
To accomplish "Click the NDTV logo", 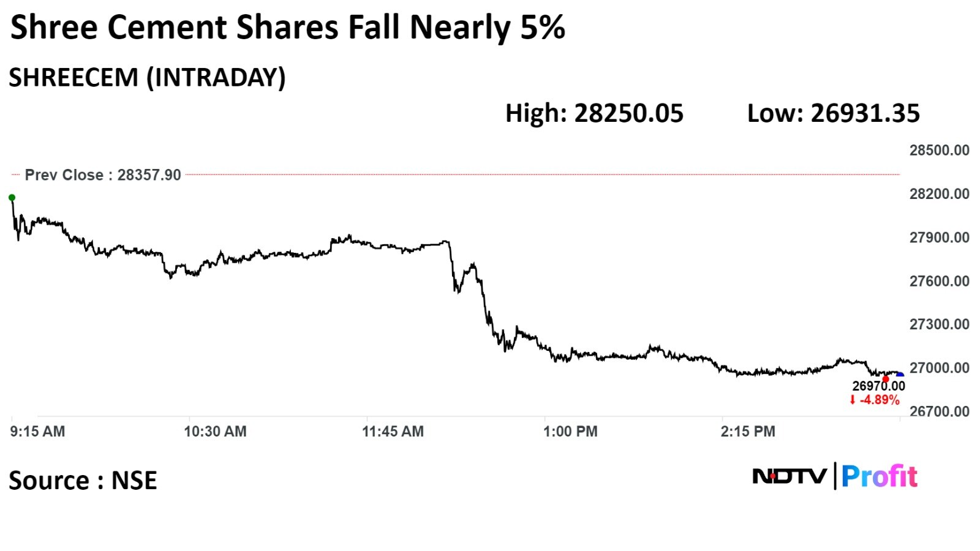I will tap(789, 476).
